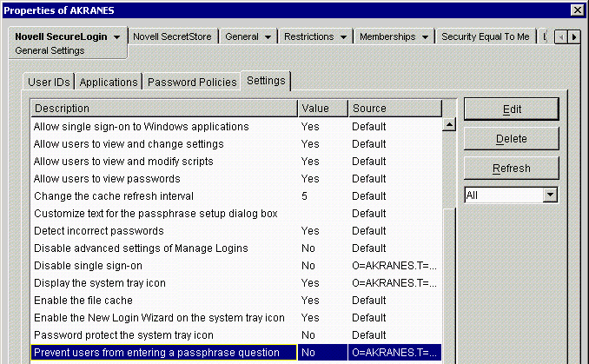Viewport: 589px width, 364px height.
Task: Select 'Disable advanced settings of Manage Logins'
Action: point(236,248)
